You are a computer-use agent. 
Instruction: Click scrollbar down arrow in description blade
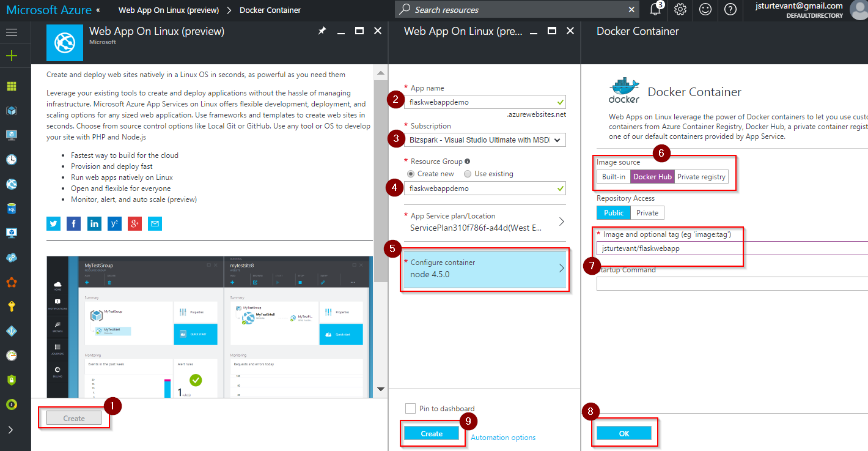[x=380, y=389]
